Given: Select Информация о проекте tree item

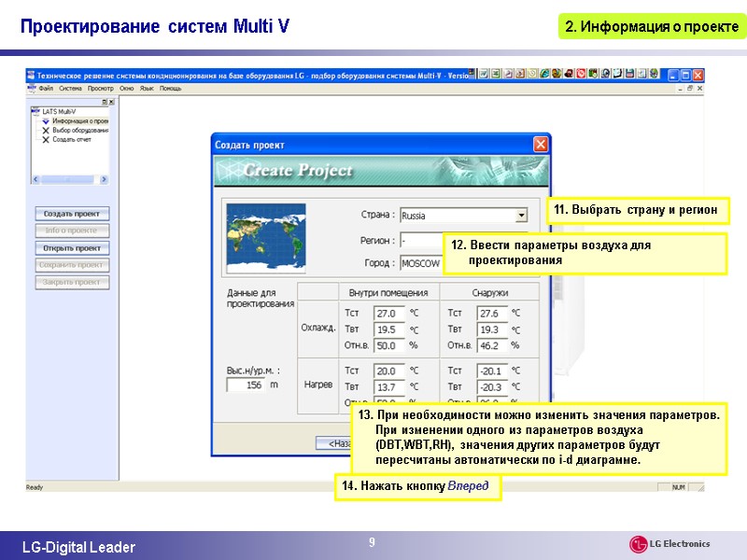Looking at the screenshot, I should (80, 121).
